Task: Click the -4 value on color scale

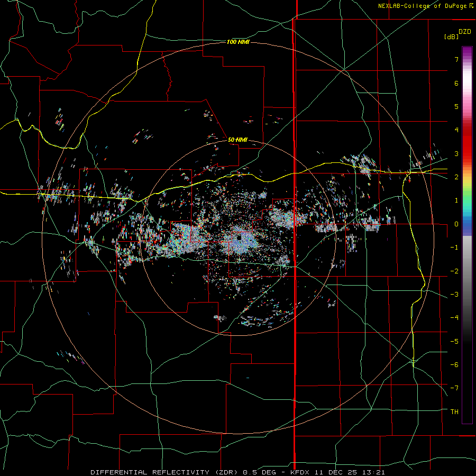Action: 454,318
